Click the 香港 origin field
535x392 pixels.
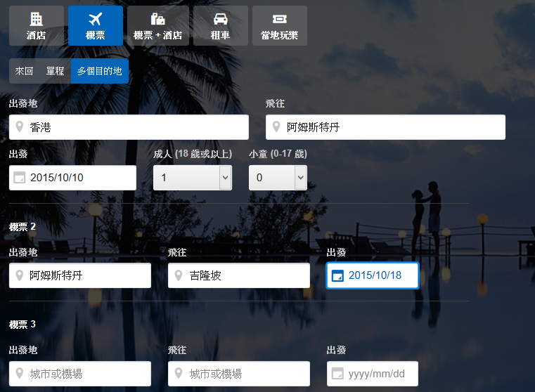coord(129,127)
